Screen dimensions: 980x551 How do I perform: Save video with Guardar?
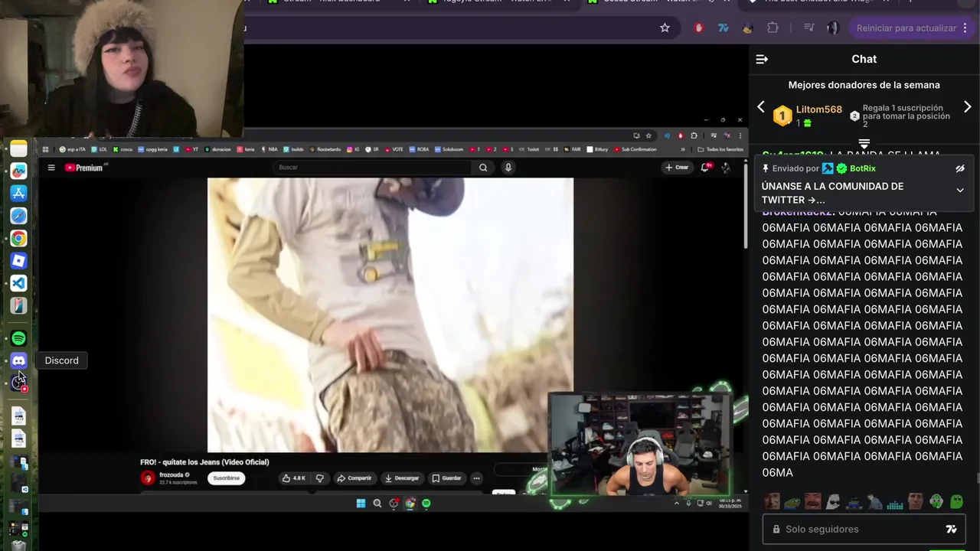(446, 478)
